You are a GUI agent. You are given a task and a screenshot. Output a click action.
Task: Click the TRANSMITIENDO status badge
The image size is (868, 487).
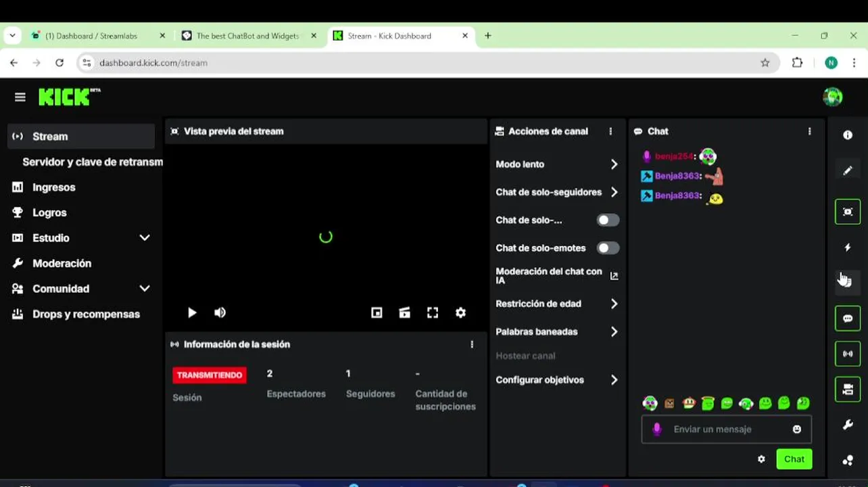[x=210, y=375]
